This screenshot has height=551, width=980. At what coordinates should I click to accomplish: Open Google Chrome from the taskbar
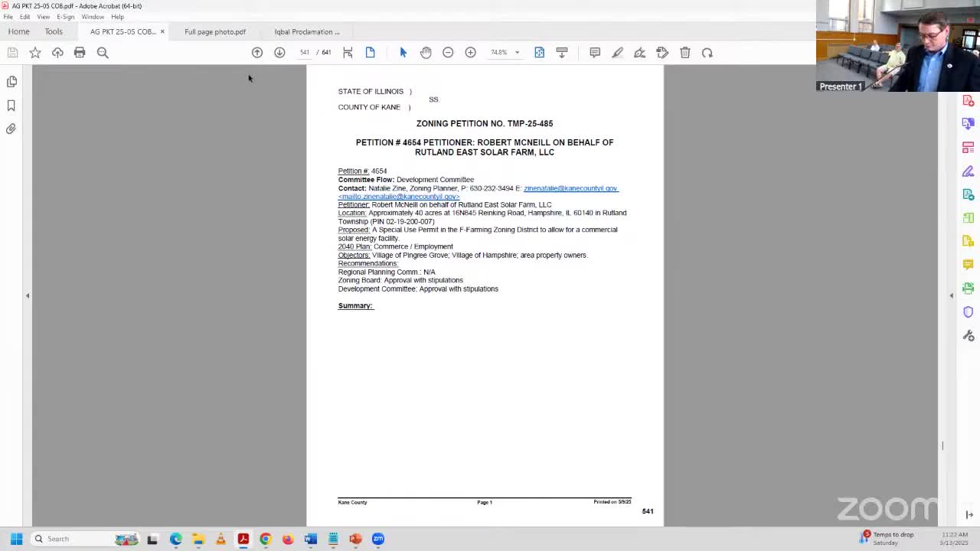(266, 539)
